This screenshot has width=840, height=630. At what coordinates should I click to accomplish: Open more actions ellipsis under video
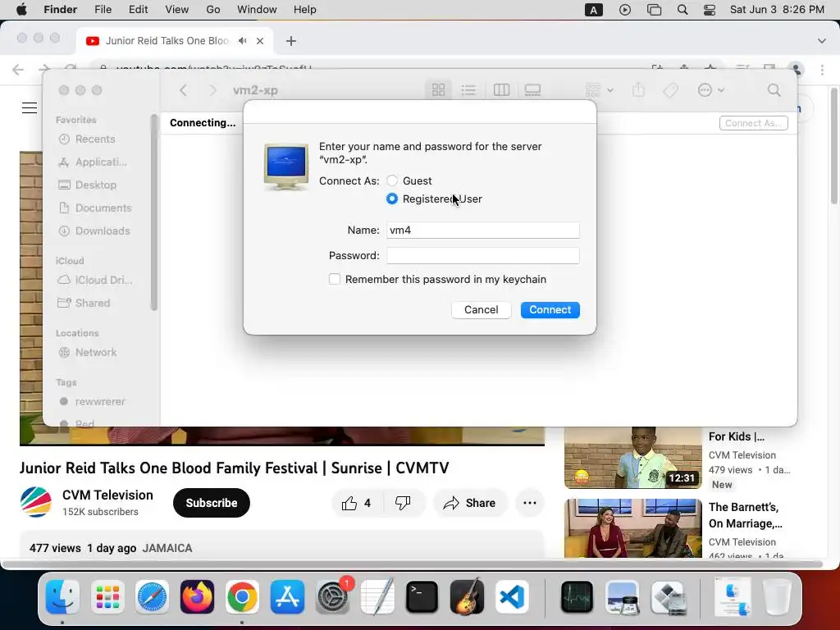pyautogui.click(x=530, y=503)
